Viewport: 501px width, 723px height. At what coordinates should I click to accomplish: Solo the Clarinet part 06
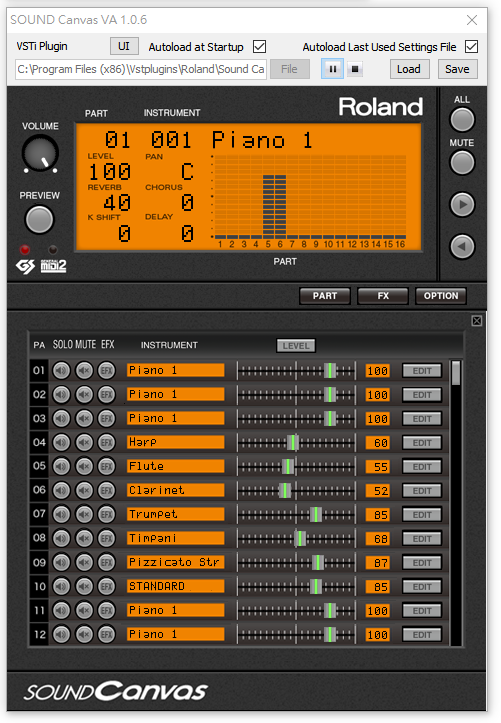pyautogui.click(x=61, y=490)
